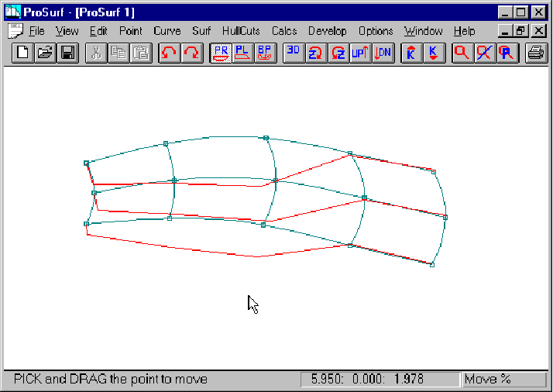Viewport: 553px width, 392px height.
Task: Click the magnifier icon with P
Action: coord(507,53)
